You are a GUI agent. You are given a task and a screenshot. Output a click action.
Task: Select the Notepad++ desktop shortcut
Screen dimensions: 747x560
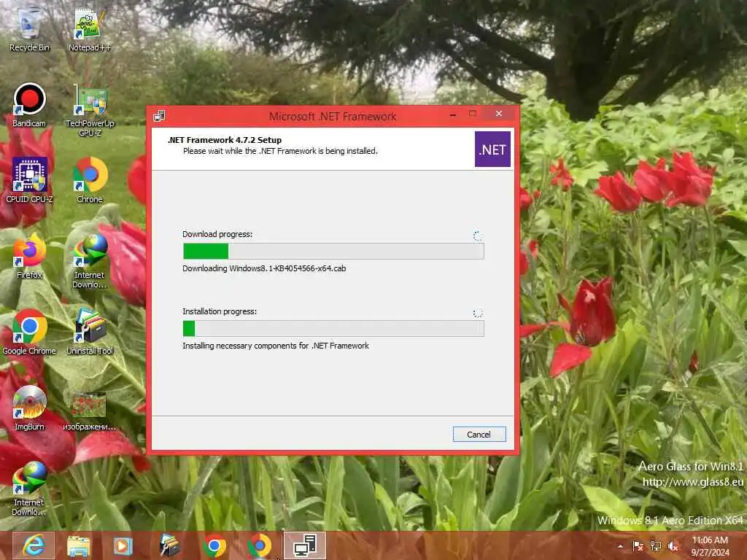[90, 29]
